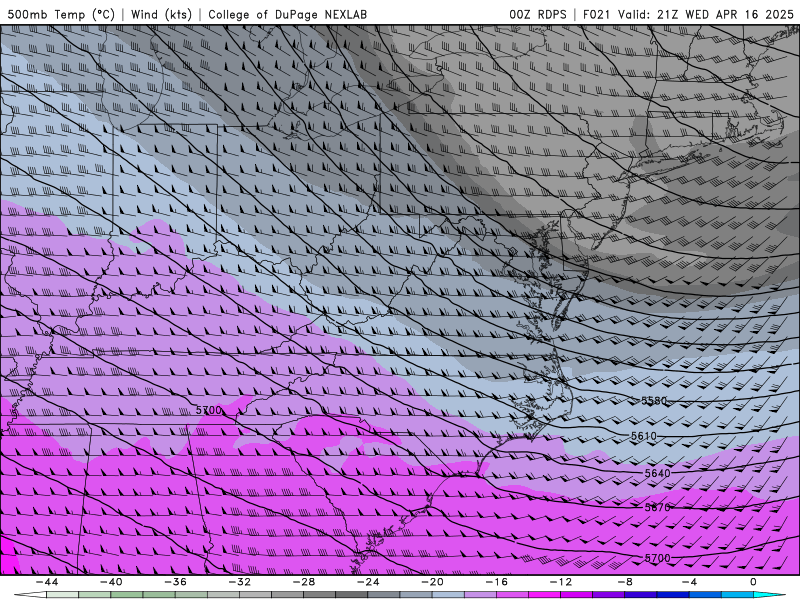
Task: Click the 5610 height contour label
Action: (x=644, y=436)
